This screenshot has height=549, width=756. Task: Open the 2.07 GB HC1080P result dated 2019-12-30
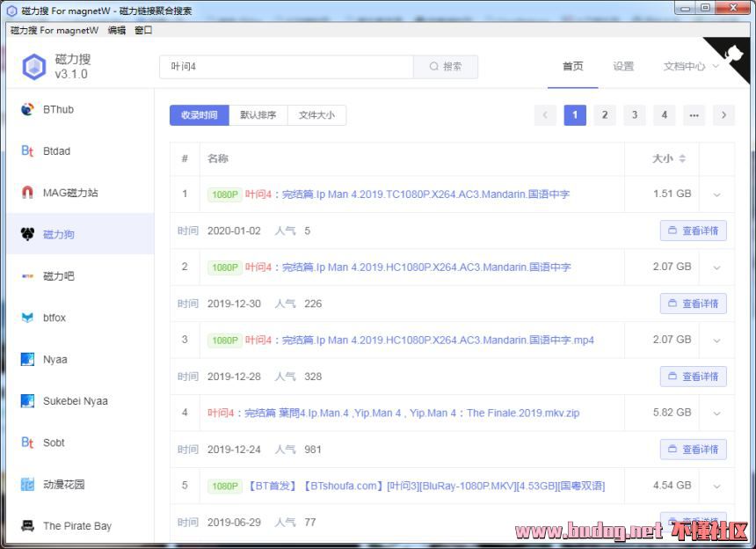[408, 267]
